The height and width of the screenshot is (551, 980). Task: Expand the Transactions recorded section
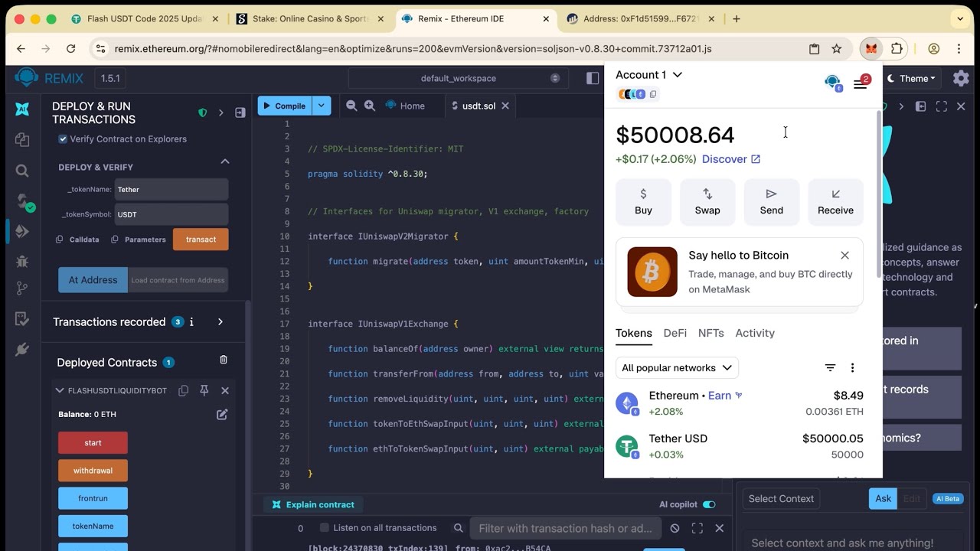pyautogui.click(x=220, y=322)
